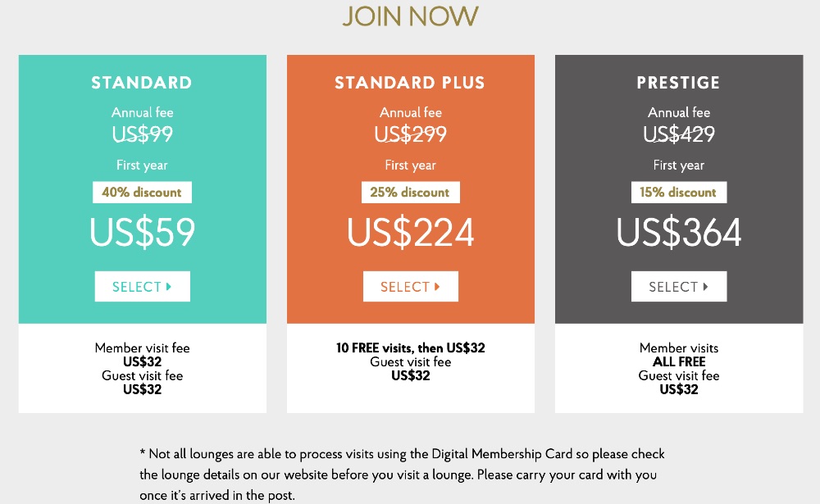Click the STANDARD card title
Image resolution: width=820 pixels, height=504 pixels.
[142, 83]
